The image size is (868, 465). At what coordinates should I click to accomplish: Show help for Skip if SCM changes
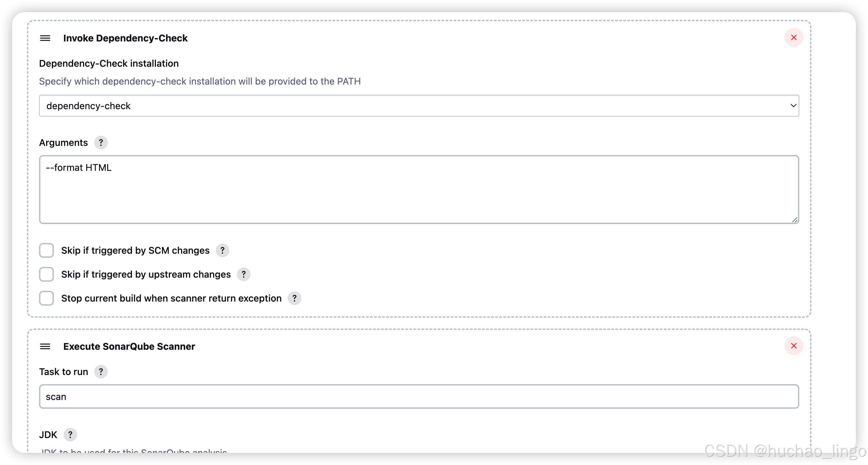[223, 250]
